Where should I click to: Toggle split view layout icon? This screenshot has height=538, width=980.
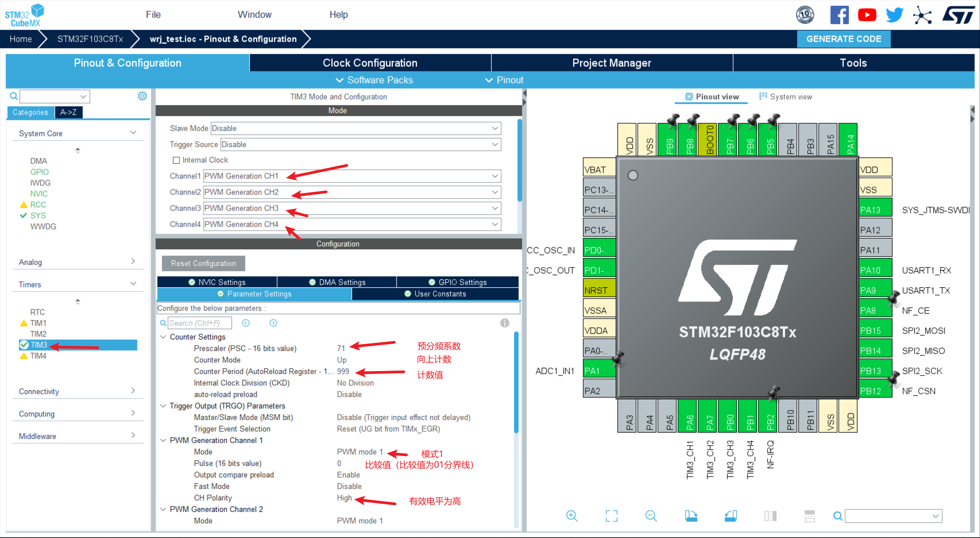tap(770, 516)
